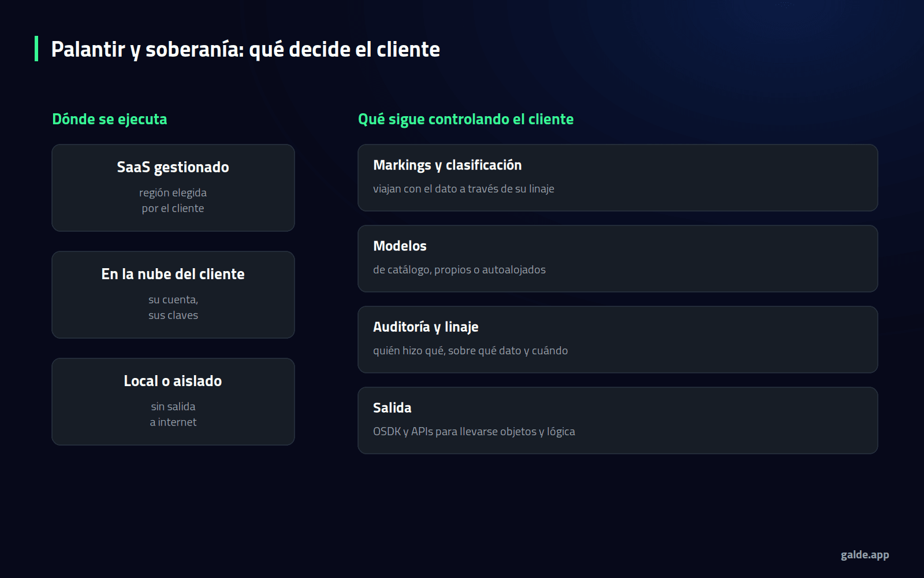Viewport: 924px width, 578px height.
Task: Click 'región elegida por el cliente' text
Action: [x=173, y=201]
